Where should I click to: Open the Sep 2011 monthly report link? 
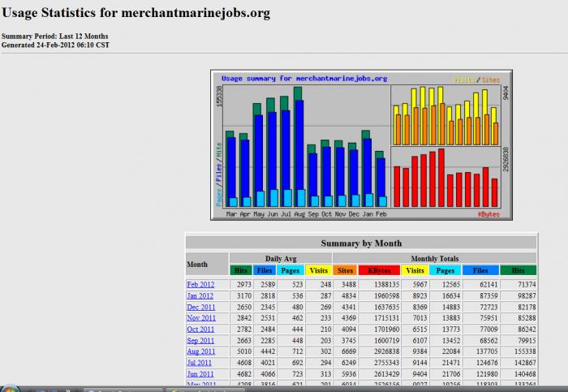click(200, 341)
